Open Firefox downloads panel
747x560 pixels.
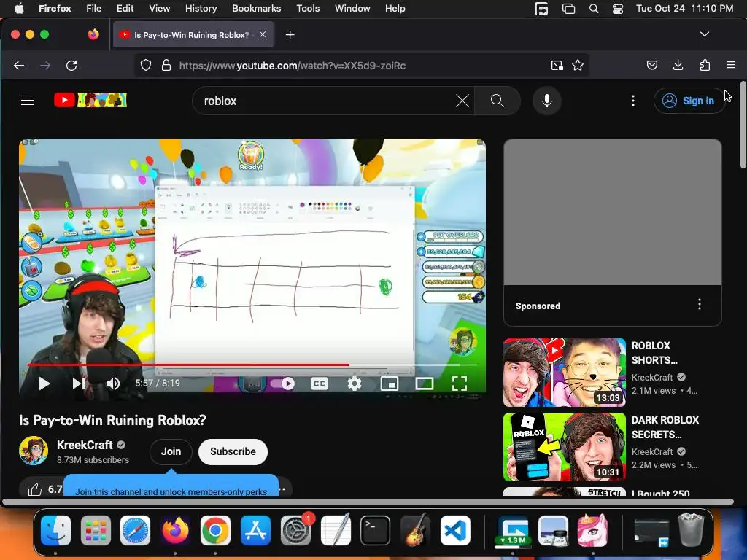pyautogui.click(x=678, y=65)
